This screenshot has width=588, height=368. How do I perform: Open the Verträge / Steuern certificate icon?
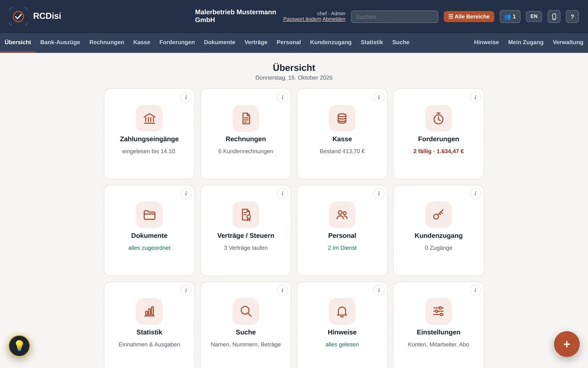pyautogui.click(x=246, y=215)
